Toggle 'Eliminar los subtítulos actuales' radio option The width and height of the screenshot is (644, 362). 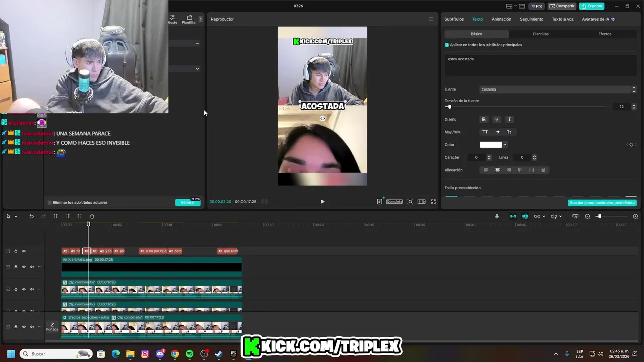49,202
